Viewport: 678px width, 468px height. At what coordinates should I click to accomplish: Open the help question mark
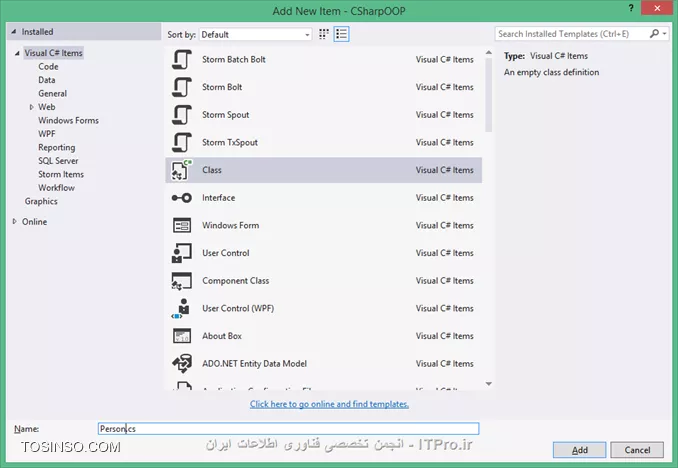click(x=631, y=8)
